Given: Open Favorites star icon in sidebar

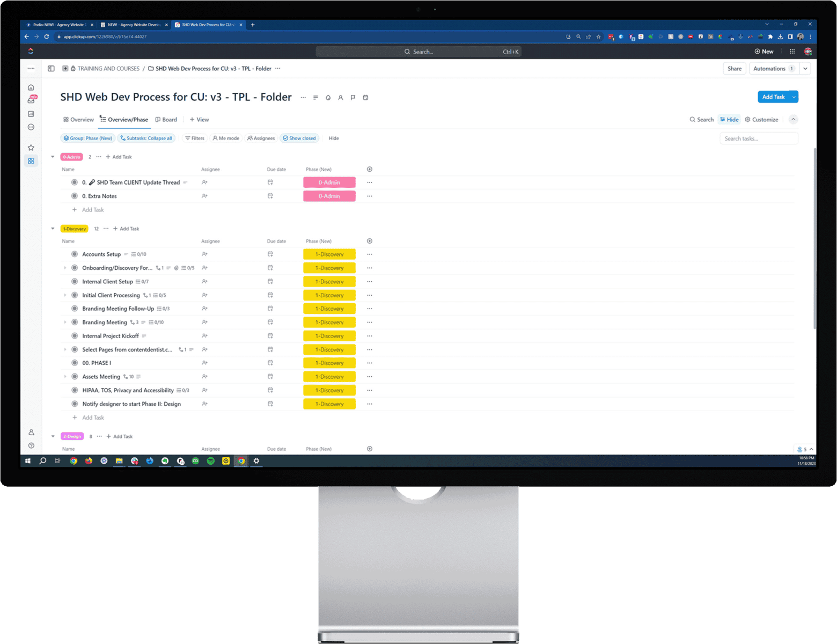Looking at the screenshot, I should pyautogui.click(x=31, y=148).
